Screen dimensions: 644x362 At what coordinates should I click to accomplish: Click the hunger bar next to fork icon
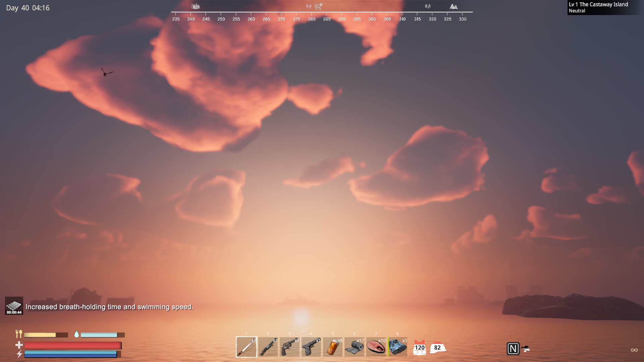pos(46,335)
